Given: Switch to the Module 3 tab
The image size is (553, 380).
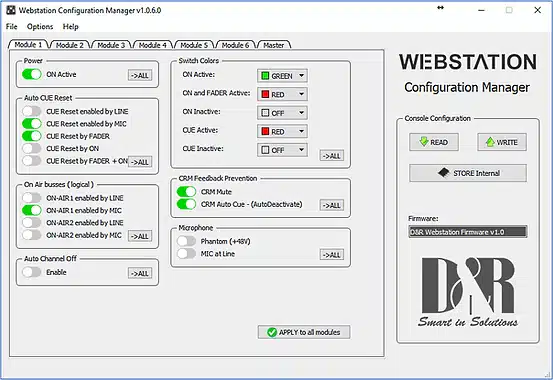Looking at the screenshot, I should (x=111, y=45).
